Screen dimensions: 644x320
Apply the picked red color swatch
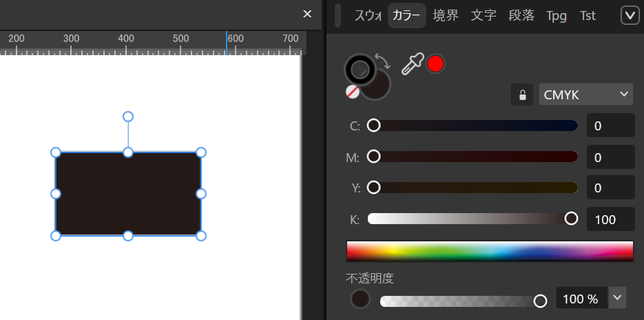[435, 63]
